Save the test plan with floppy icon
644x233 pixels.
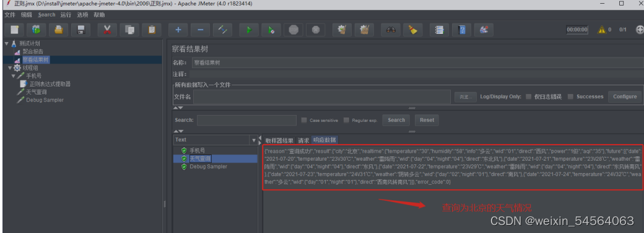tap(81, 30)
